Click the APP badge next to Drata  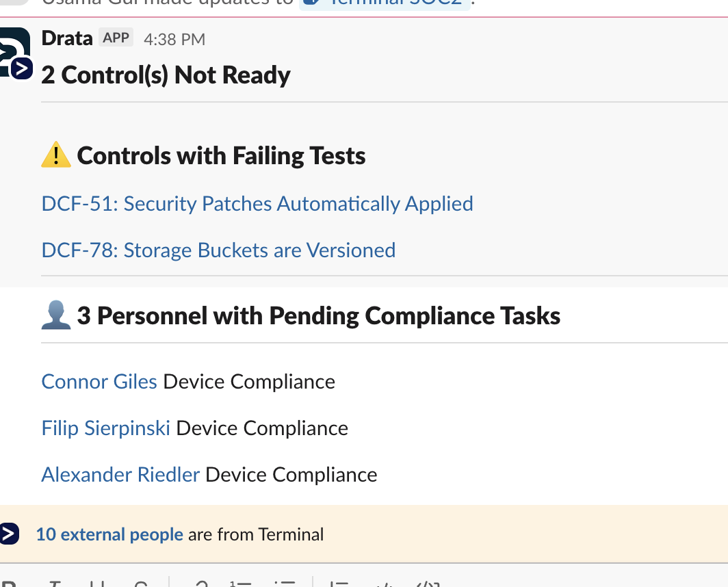pyautogui.click(x=116, y=38)
